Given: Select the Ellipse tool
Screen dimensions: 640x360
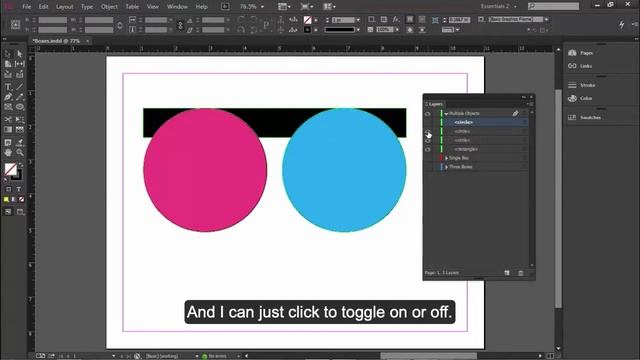Looking at the screenshot, I should (x=20, y=107).
